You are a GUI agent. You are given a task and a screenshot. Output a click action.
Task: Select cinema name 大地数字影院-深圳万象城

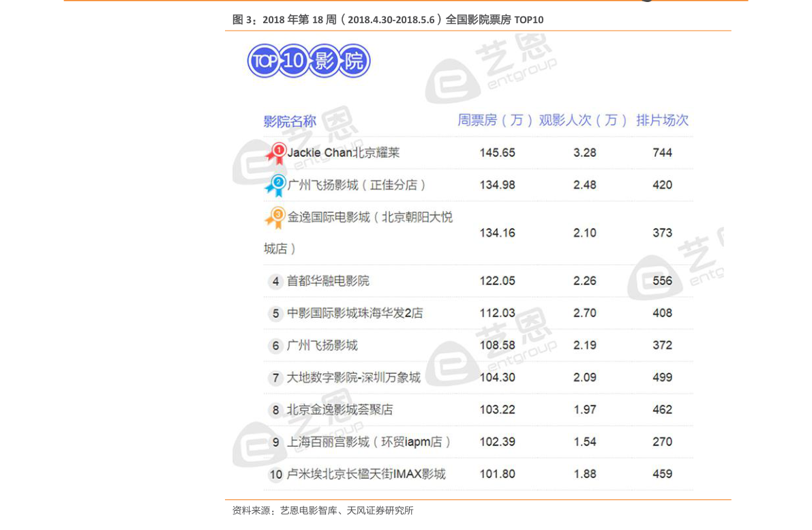[x=354, y=377]
